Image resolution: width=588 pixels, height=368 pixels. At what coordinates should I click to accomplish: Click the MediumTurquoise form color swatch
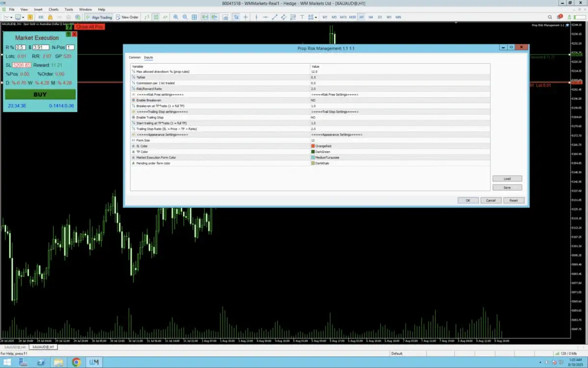[x=313, y=158]
